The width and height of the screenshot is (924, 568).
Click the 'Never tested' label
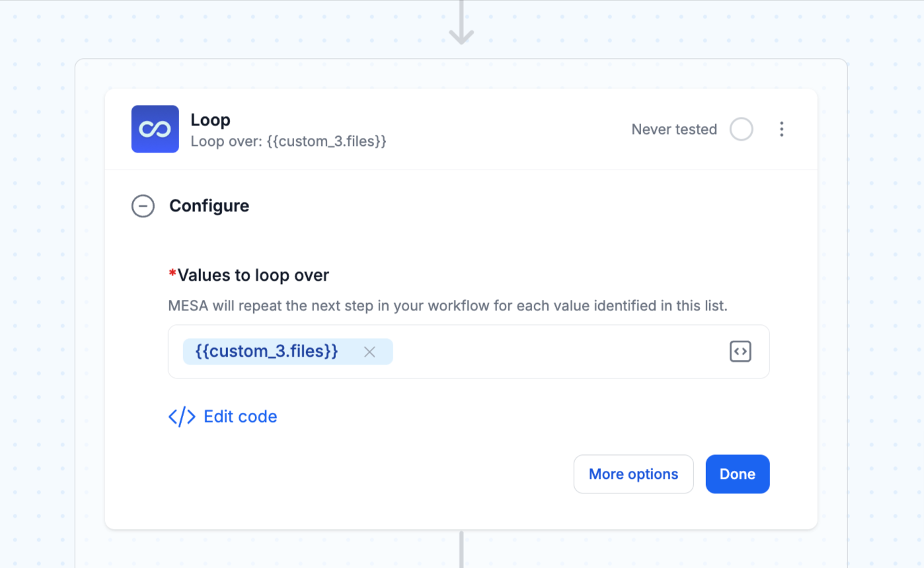click(674, 129)
